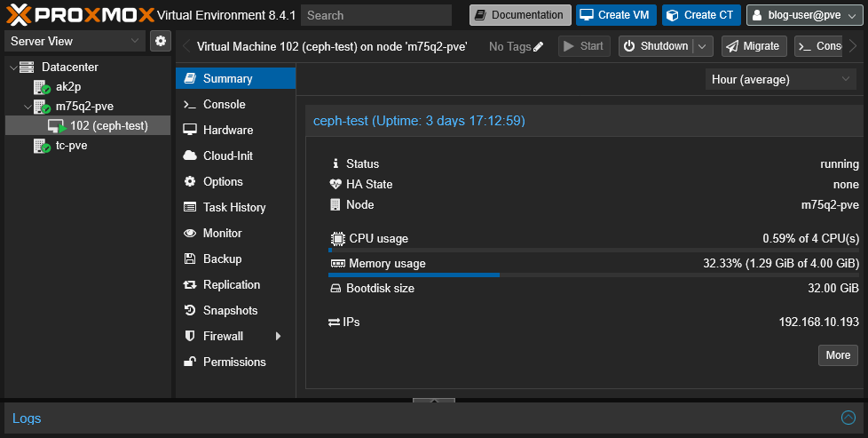The width and height of the screenshot is (868, 438).
Task: Open the Task History tab
Action: click(236, 207)
